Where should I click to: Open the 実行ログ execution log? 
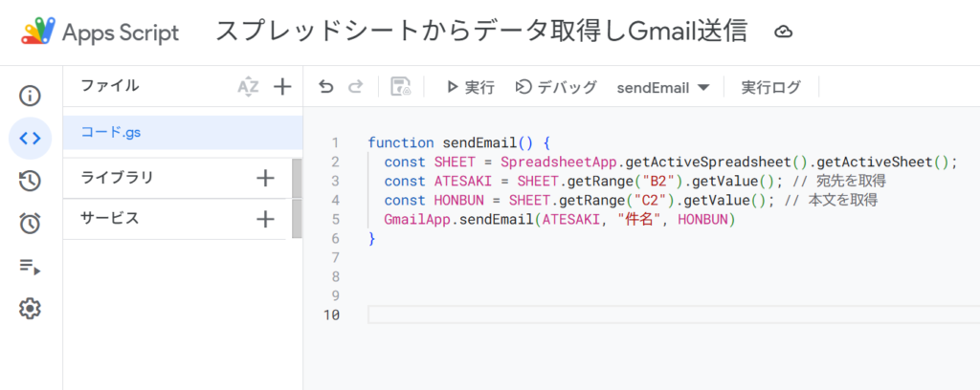tap(770, 87)
